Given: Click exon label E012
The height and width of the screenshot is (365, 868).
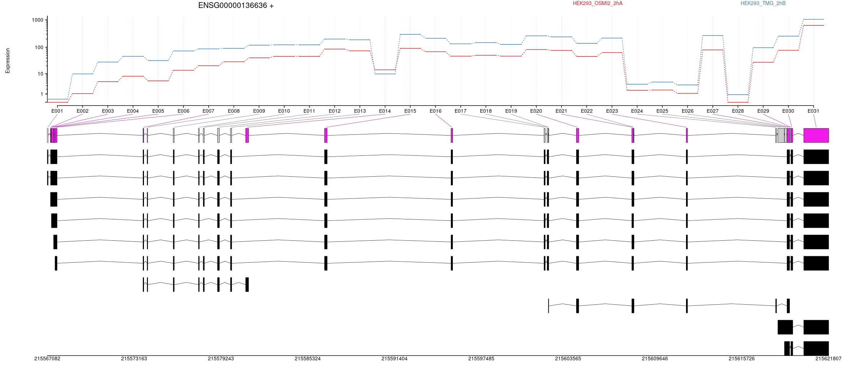Looking at the screenshot, I should point(335,111).
